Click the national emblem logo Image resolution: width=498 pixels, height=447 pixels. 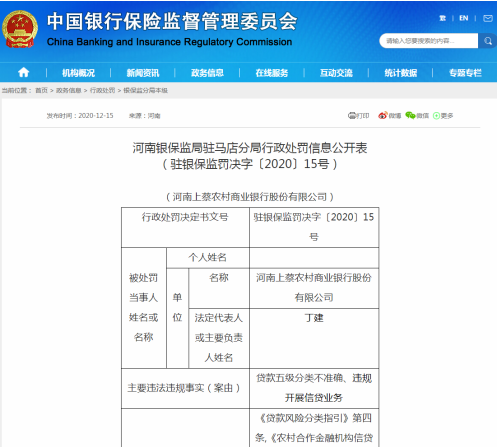tap(20, 29)
